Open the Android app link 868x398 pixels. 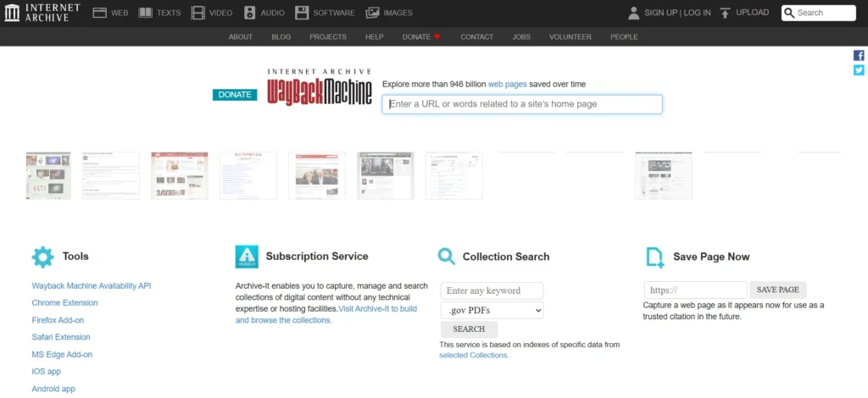pyautogui.click(x=53, y=389)
